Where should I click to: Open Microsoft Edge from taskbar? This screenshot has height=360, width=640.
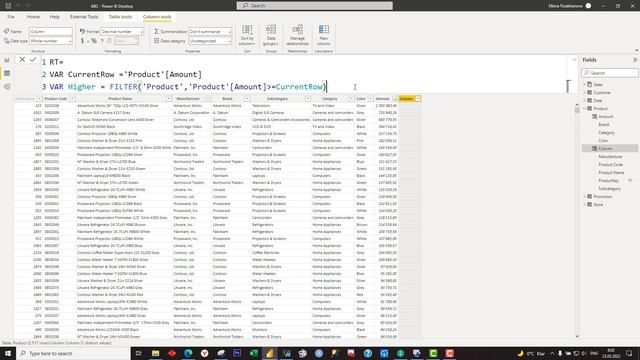[x=188, y=353]
